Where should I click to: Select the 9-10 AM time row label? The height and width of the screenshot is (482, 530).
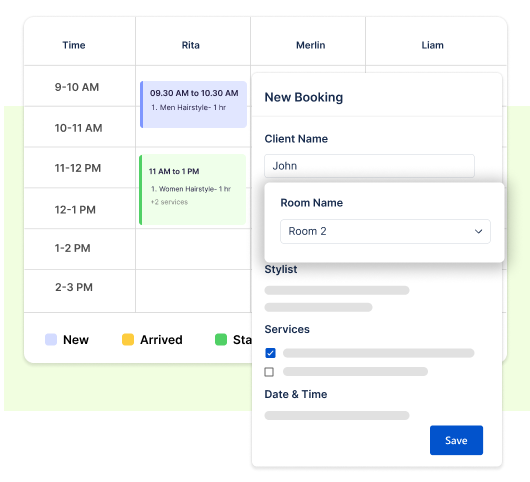point(77,87)
